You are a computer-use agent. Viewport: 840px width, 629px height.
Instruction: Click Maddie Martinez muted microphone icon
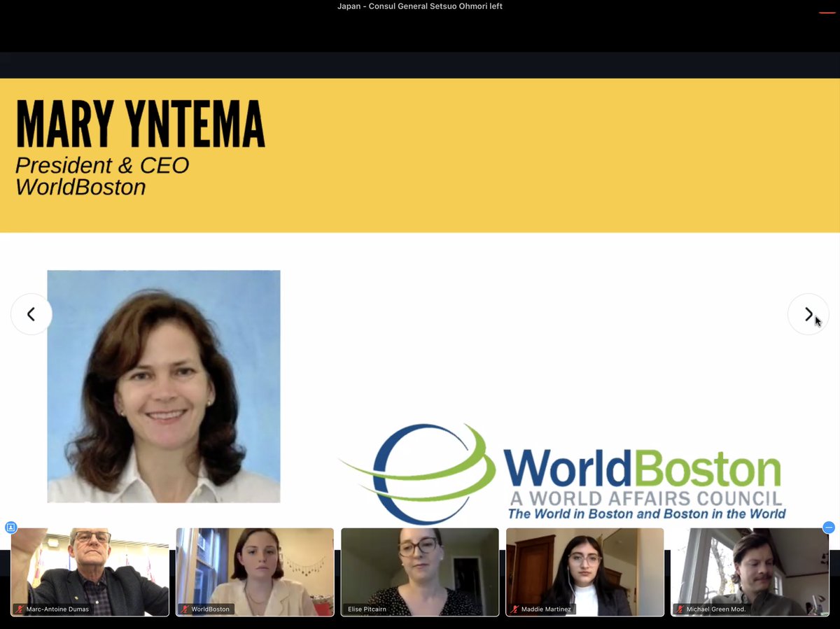515,609
